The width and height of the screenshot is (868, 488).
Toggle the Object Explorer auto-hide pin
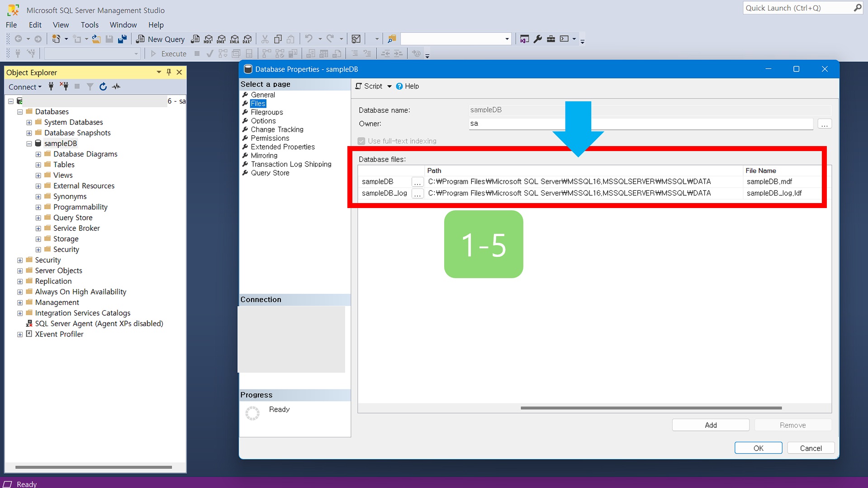169,72
